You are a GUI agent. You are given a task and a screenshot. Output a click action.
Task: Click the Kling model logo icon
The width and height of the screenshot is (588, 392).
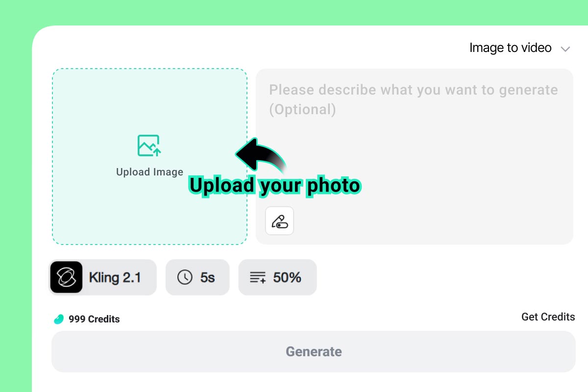66,277
